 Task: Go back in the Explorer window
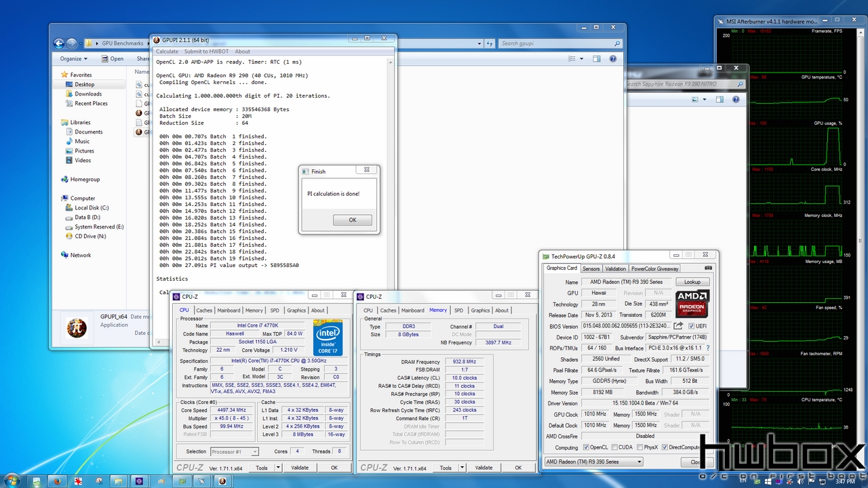[x=59, y=43]
